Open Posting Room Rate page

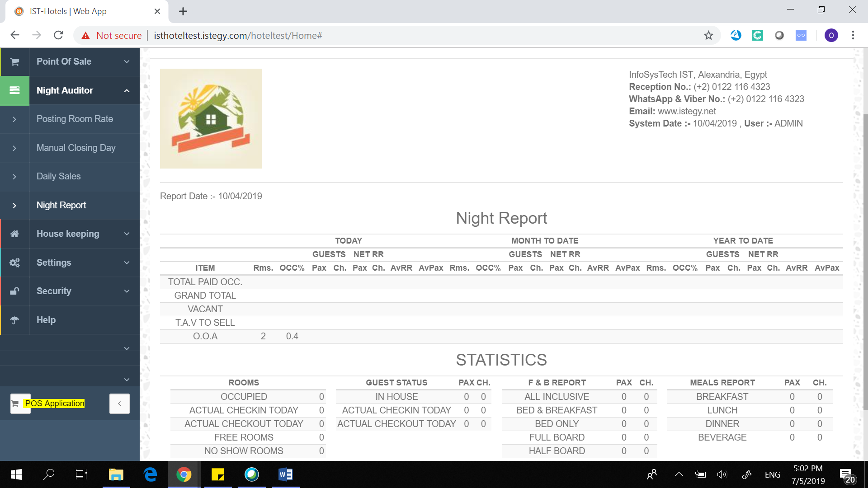[75, 119]
